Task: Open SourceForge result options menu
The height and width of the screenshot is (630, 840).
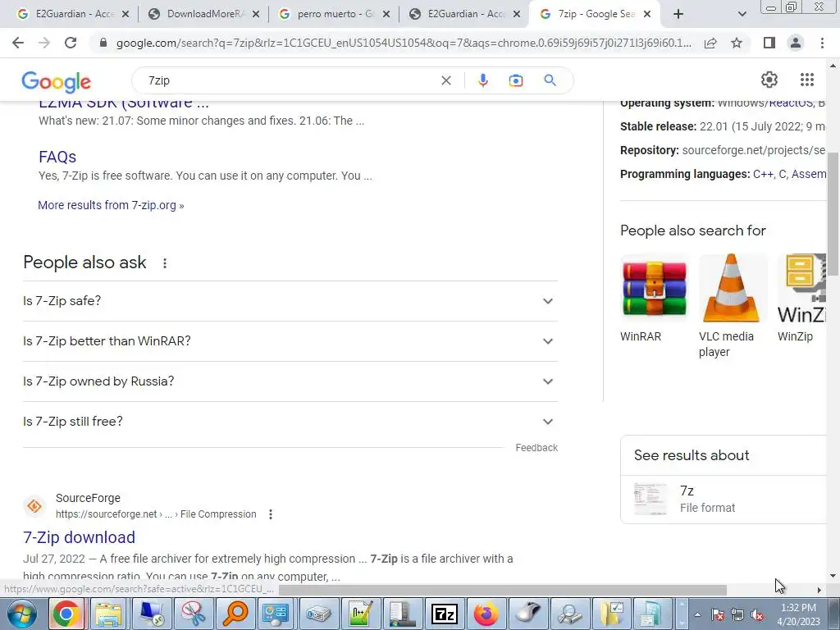Action: click(x=271, y=514)
